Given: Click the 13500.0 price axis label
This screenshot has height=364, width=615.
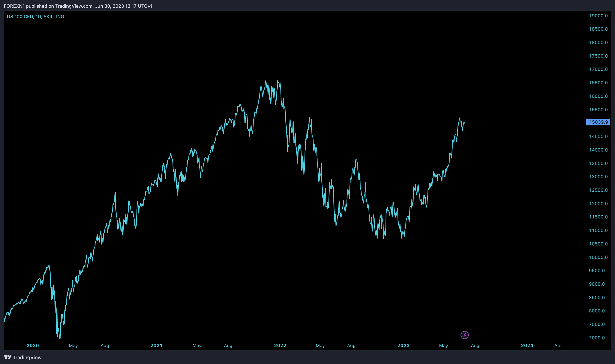Looking at the screenshot, I should click(x=598, y=163).
